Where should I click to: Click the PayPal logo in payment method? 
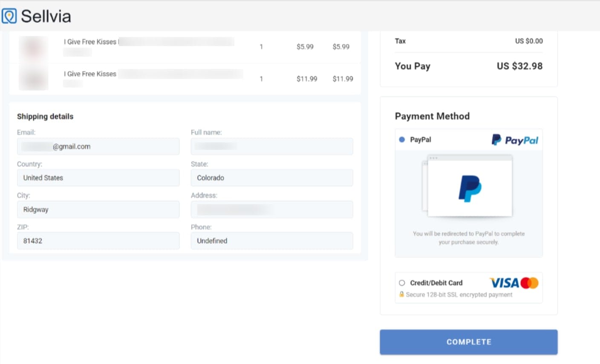[515, 140]
